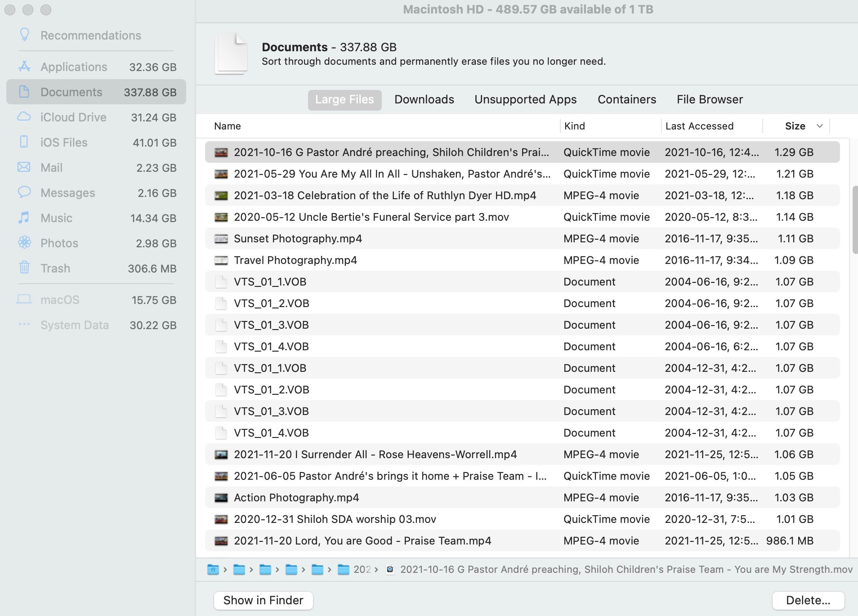
Task: Click the macOS laptop icon
Action: tap(24, 299)
